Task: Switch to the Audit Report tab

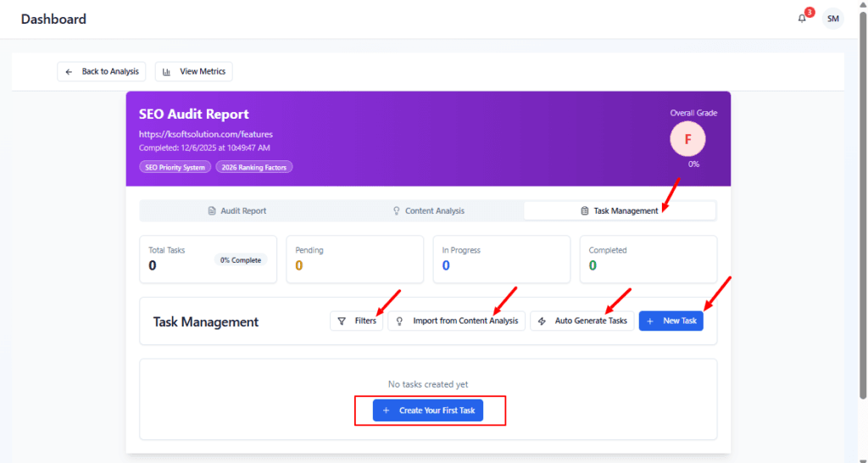Action: point(236,210)
